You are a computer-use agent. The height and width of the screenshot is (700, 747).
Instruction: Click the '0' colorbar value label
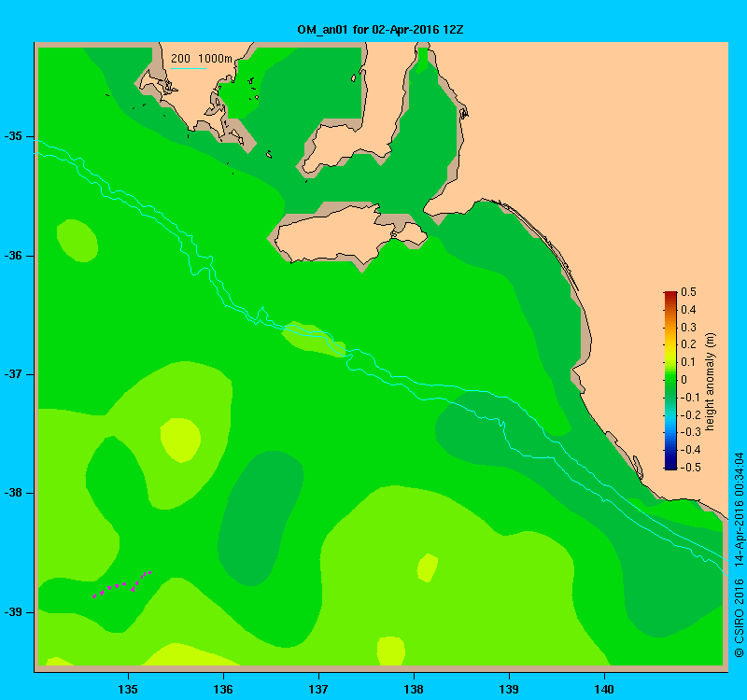tap(684, 380)
